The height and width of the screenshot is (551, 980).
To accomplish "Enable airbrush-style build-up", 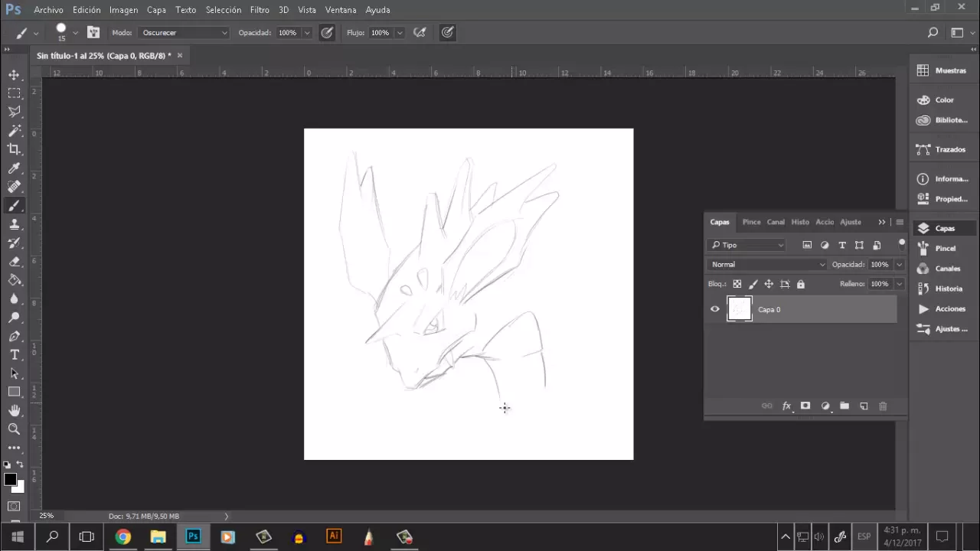I will pos(420,33).
